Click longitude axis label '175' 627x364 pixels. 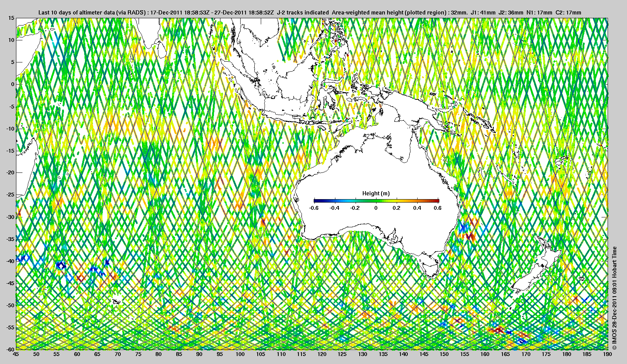546,354
